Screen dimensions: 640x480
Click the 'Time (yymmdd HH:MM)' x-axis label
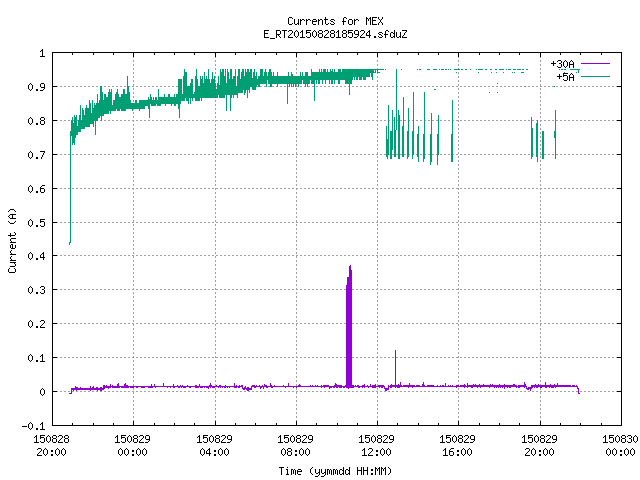click(x=335, y=471)
